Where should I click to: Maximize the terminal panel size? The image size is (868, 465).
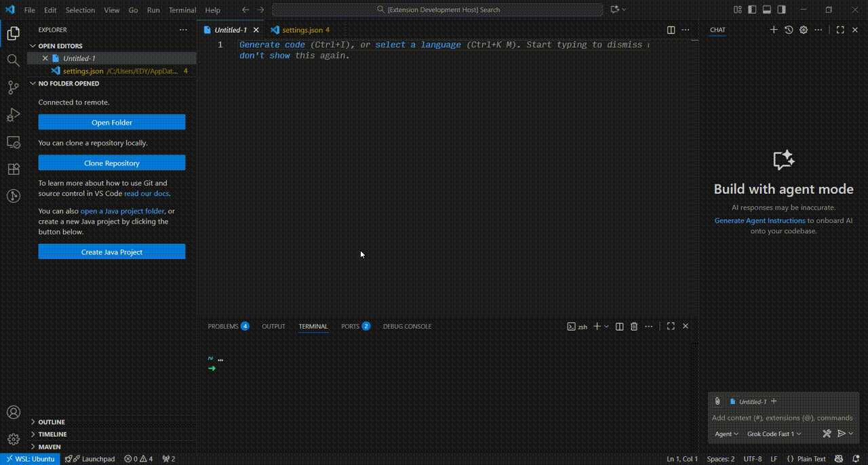671,327
